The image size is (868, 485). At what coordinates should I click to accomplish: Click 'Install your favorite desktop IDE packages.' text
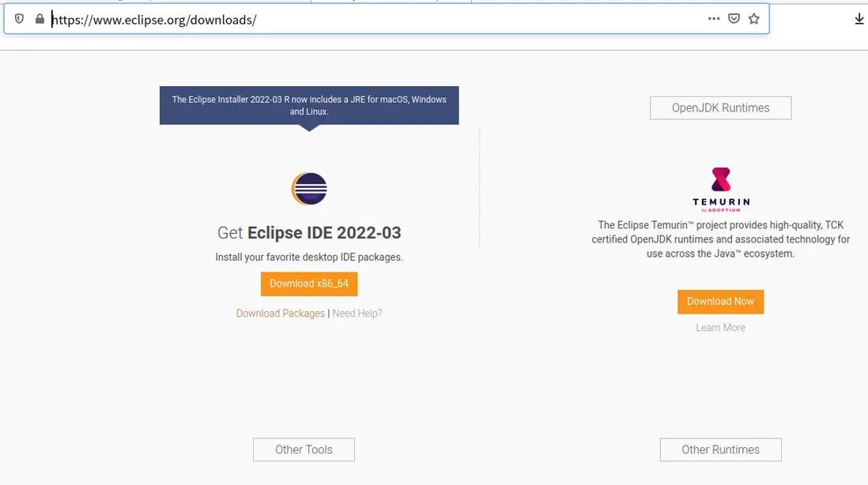pos(309,258)
